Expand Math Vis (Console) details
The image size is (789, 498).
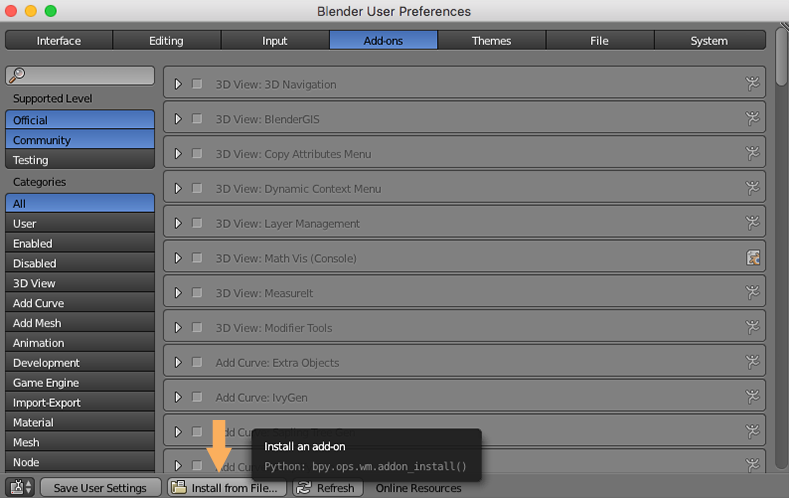[178, 258]
